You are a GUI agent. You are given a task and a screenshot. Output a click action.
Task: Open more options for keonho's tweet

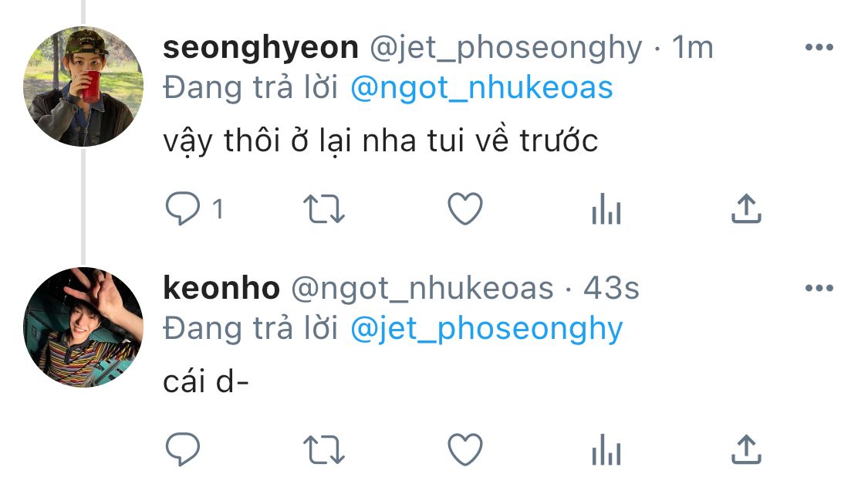click(x=819, y=288)
